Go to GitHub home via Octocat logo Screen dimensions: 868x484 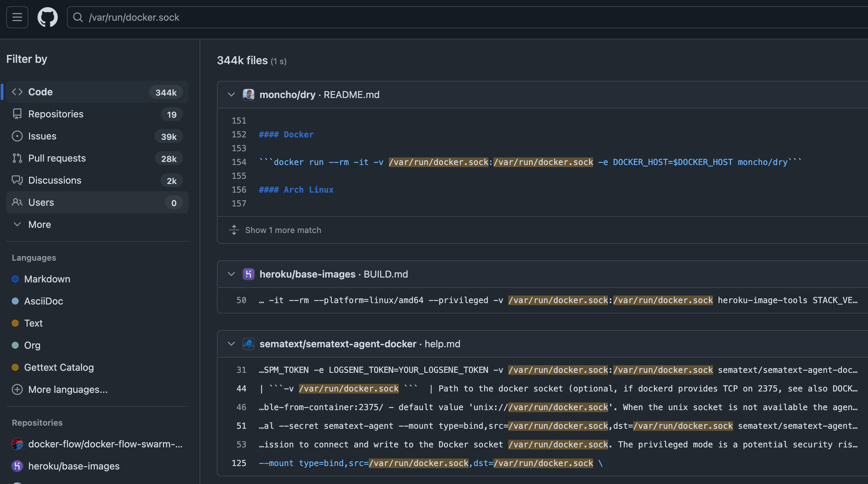pyautogui.click(x=48, y=17)
